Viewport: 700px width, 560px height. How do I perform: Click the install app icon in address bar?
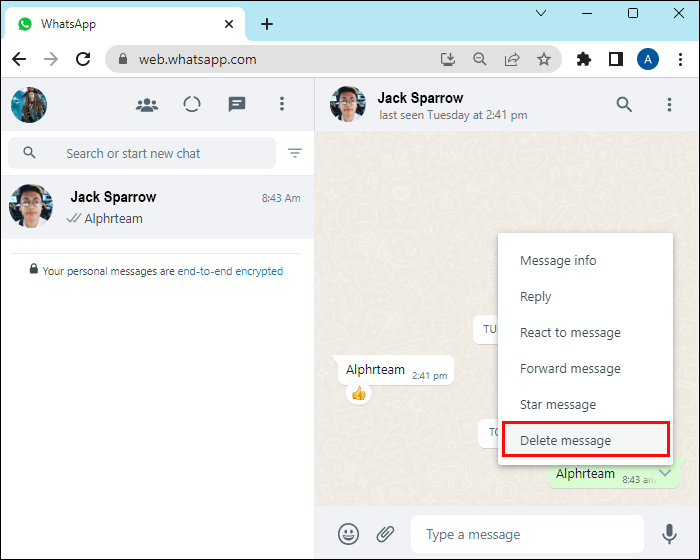click(448, 59)
